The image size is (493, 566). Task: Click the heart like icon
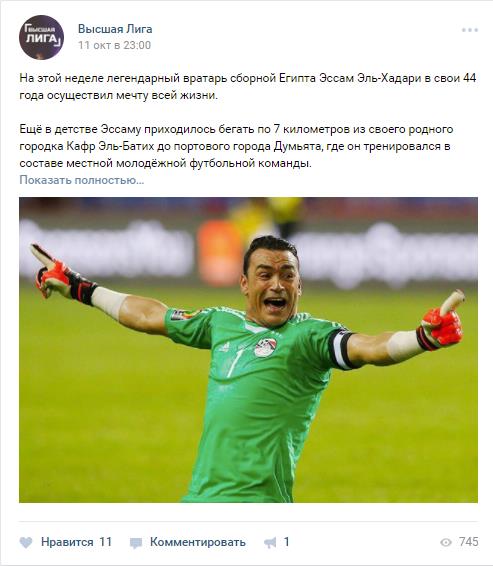coord(26,542)
